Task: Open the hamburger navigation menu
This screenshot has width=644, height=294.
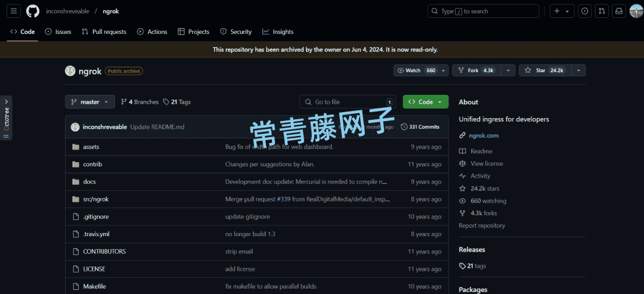Action: pos(14,11)
